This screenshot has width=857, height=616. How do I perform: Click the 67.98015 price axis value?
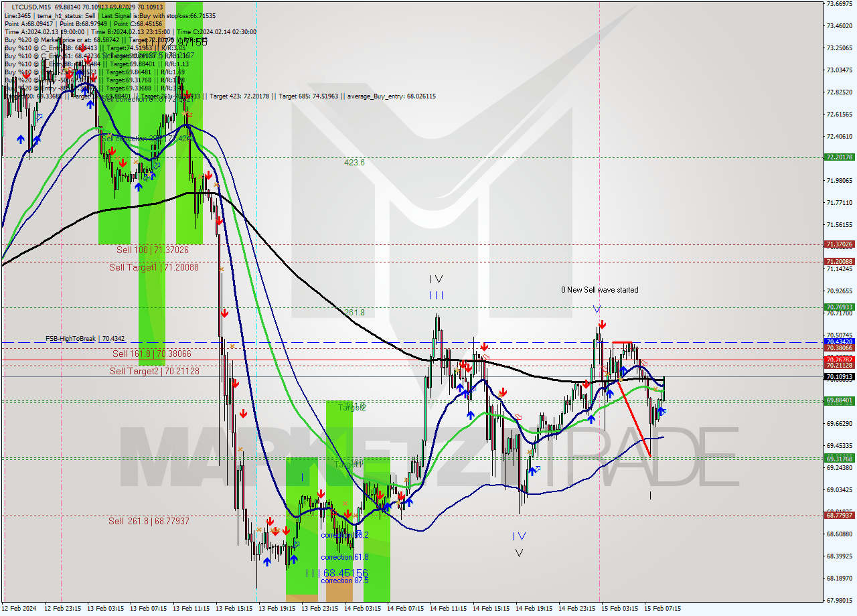(839, 600)
